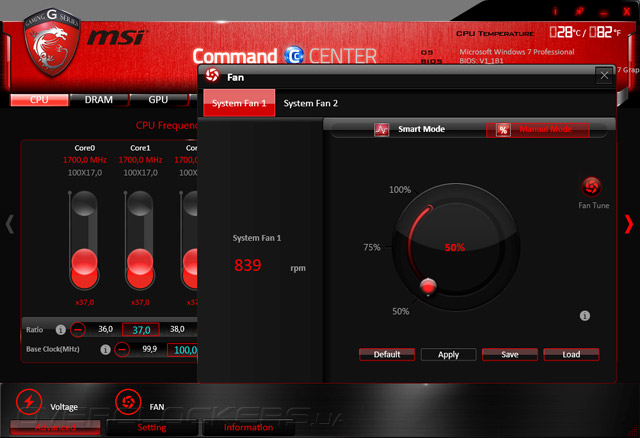Click the 839 rpm reading
The width and height of the screenshot is (640, 438).
247,265
